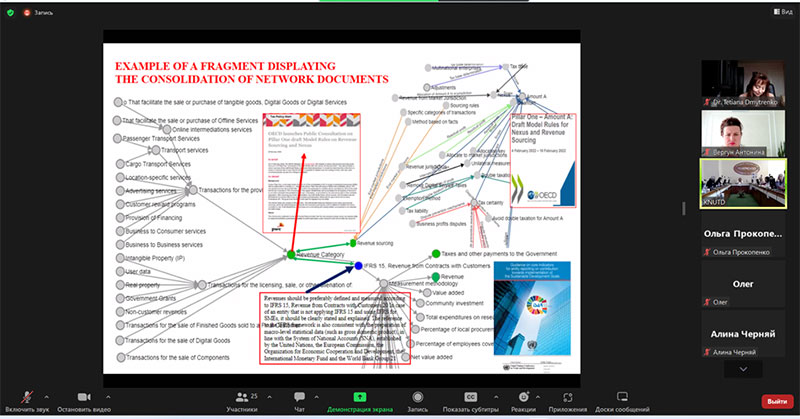
Task: Select Dr. Tetiana Dmytrenko video thumbnail
Action: pyautogui.click(x=743, y=83)
